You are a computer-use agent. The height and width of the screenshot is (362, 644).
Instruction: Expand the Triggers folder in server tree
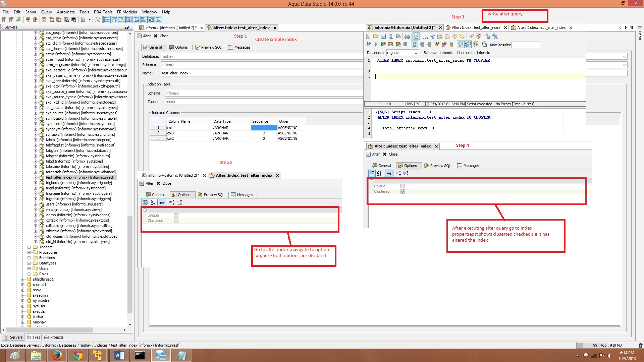pyautogui.click(x=29, y=247)
